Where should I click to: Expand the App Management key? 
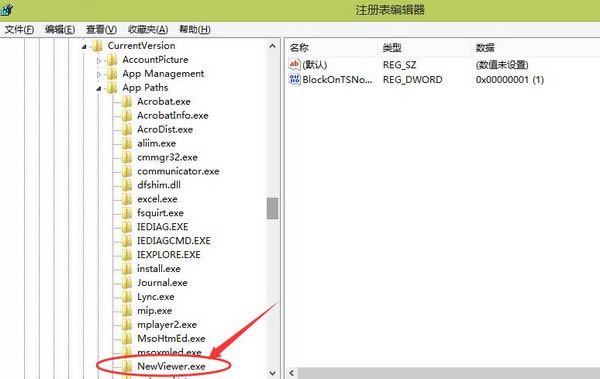click(x=99, y=74)
